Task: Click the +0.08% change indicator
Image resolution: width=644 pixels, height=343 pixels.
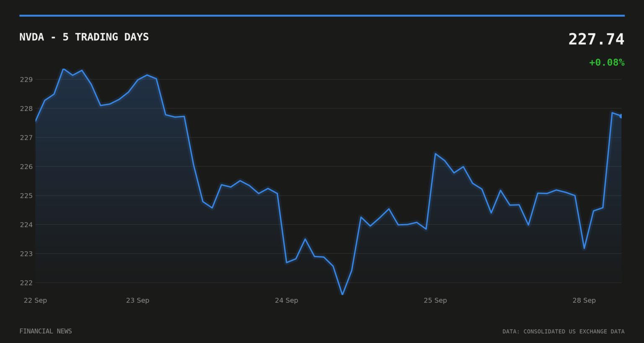Action: click(x=607, y=62)
